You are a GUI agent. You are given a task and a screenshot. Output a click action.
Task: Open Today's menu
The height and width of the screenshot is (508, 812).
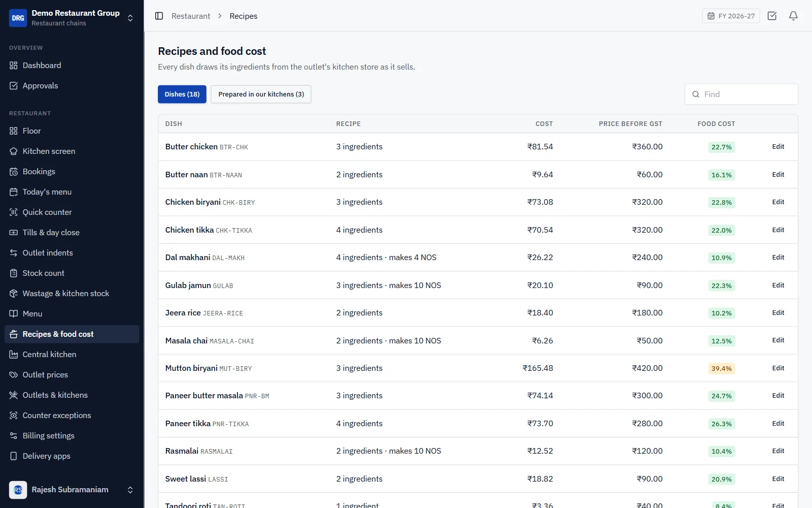pyautogui.click(x=72, y=192)
